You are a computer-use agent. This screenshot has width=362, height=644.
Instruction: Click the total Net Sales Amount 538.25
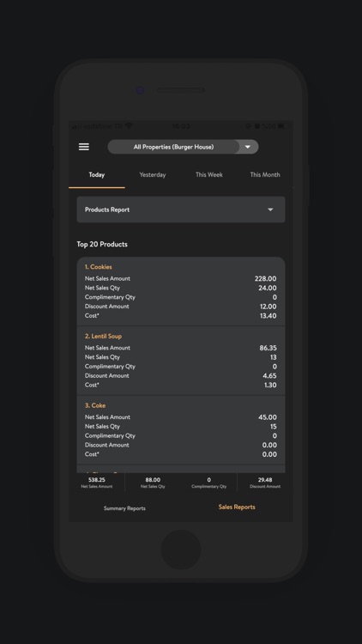click(x=97, y=483)
